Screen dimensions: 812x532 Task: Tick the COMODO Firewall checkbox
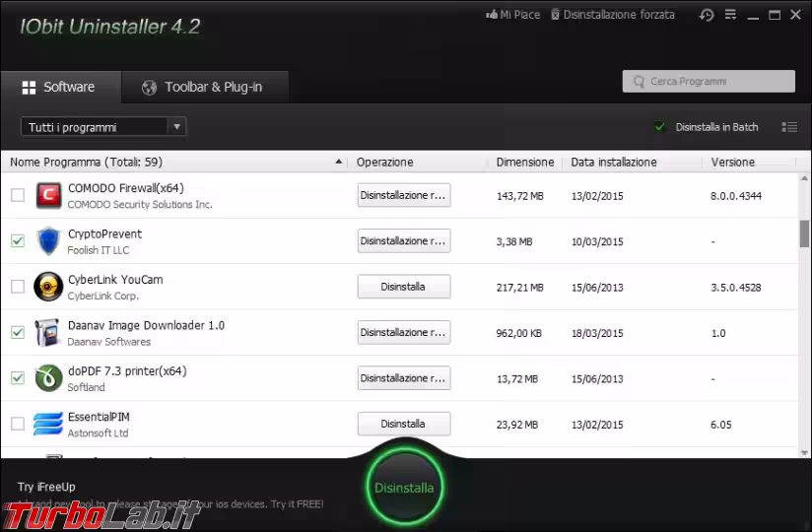pos(18,195)
